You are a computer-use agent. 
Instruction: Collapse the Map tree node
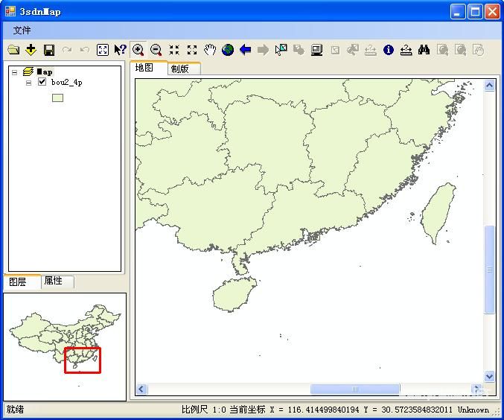(14, 72)
